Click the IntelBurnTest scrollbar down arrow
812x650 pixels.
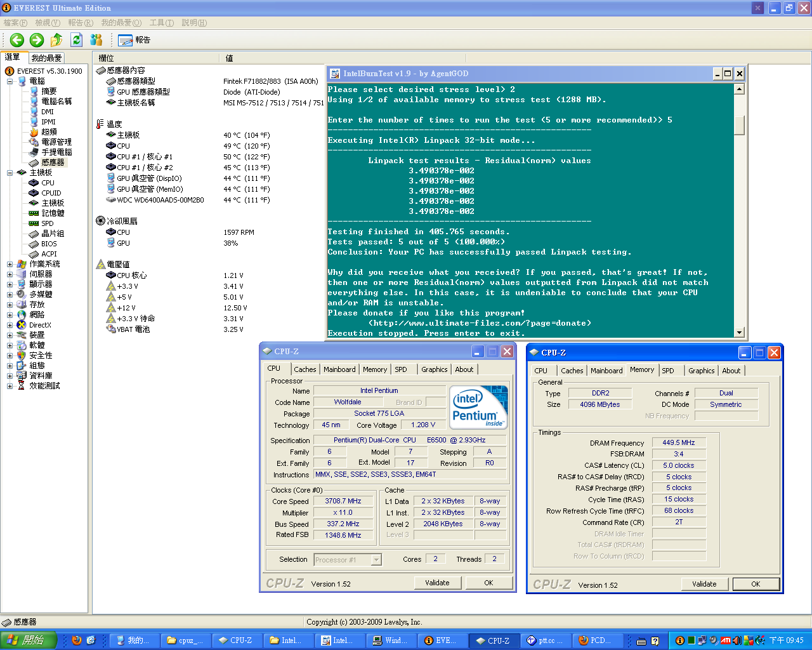click(x=739, y=333)
